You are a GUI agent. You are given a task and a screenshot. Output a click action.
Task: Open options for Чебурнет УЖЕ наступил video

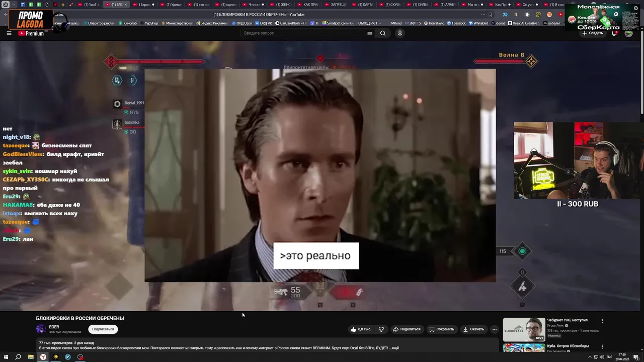[x=602, y=321]
